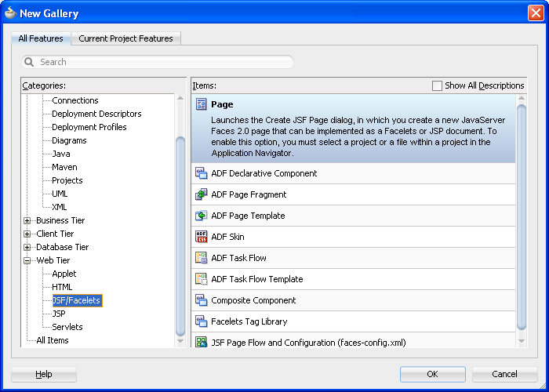Click Items list scrollbar down arrow
Image resolution: width=549 pixels, height=392 pixels.
[x=522, y=341]
